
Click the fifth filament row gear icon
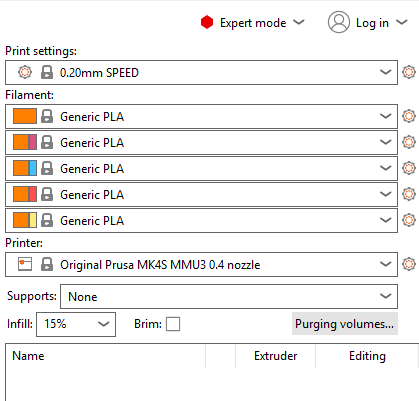click(x=409, y=220)
